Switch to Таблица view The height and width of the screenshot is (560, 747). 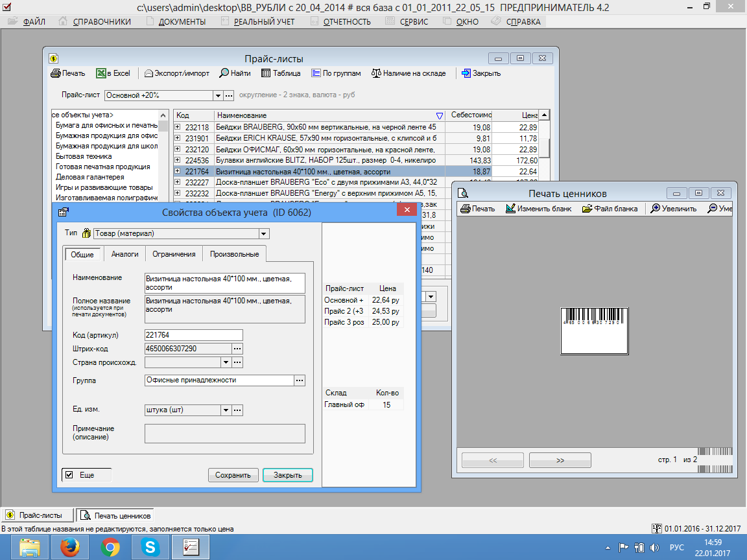click(281, 73)
